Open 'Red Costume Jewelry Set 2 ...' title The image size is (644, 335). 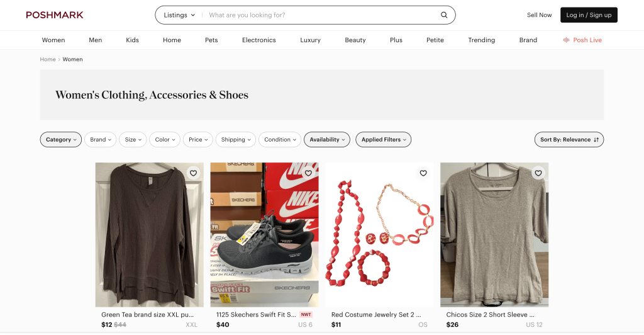tap(376, 314)
